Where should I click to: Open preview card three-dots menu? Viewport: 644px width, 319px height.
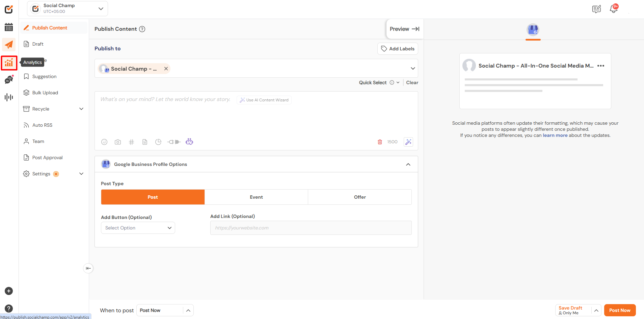tap(601, 66)
